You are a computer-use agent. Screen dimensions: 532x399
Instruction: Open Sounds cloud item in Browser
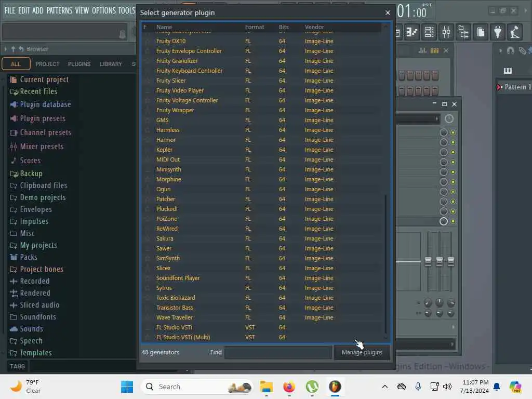tap(26, 329)
